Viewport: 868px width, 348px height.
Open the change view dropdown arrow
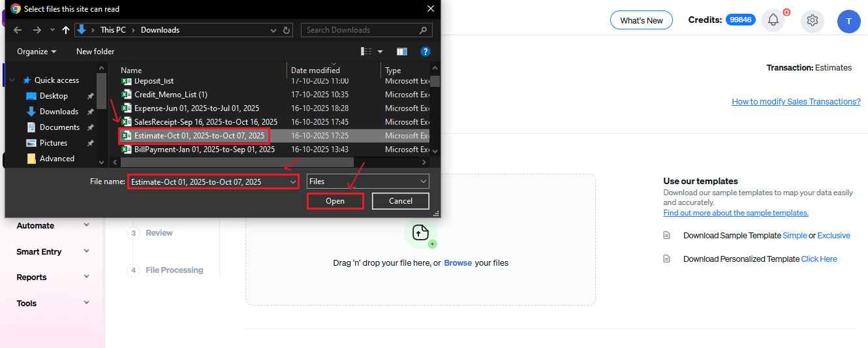click(380, 52)
